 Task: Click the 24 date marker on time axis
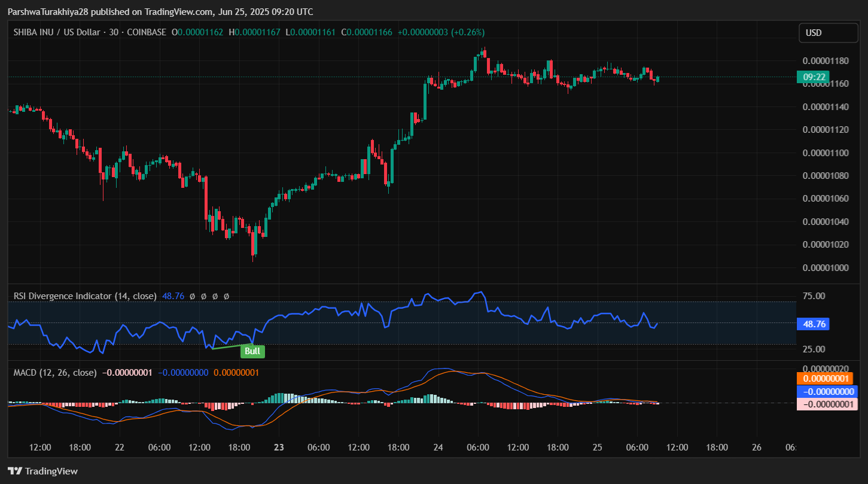(x=438, y=447)
